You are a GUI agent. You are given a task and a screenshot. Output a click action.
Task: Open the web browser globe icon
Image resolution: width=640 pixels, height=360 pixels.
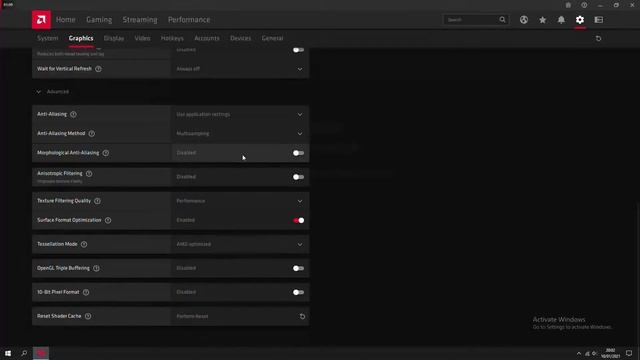point(524,20)
